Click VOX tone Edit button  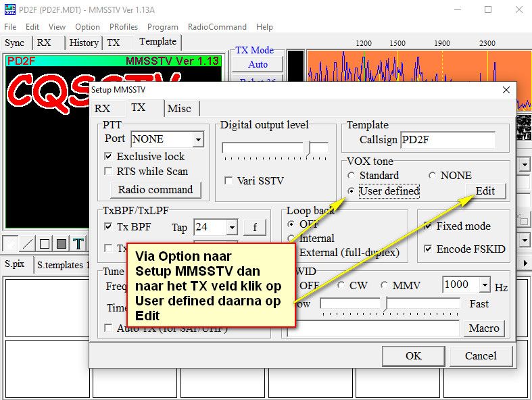pos(485,191)
